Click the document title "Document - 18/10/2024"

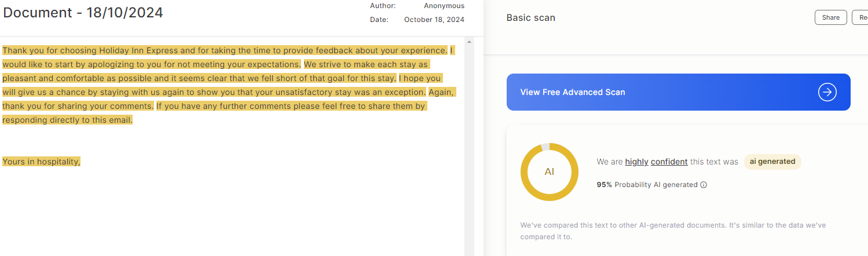pyautogui.click(x=83, y=13)
